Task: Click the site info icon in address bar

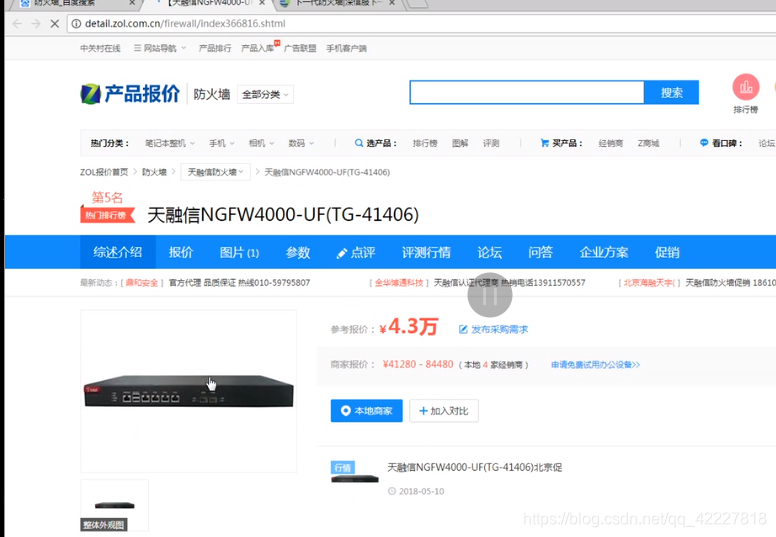Action: pyautogui.click(x=76, y=24)
